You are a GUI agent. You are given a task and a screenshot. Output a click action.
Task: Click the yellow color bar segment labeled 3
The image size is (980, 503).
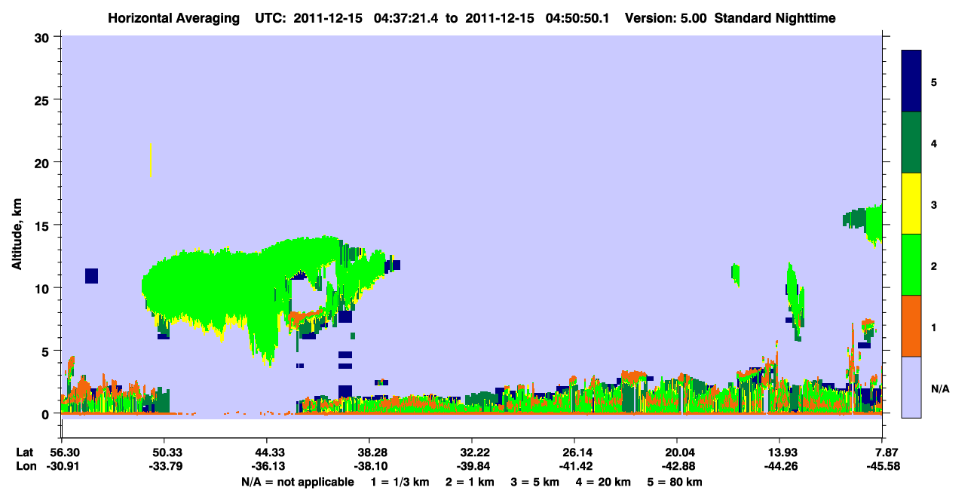pos(911,203)
